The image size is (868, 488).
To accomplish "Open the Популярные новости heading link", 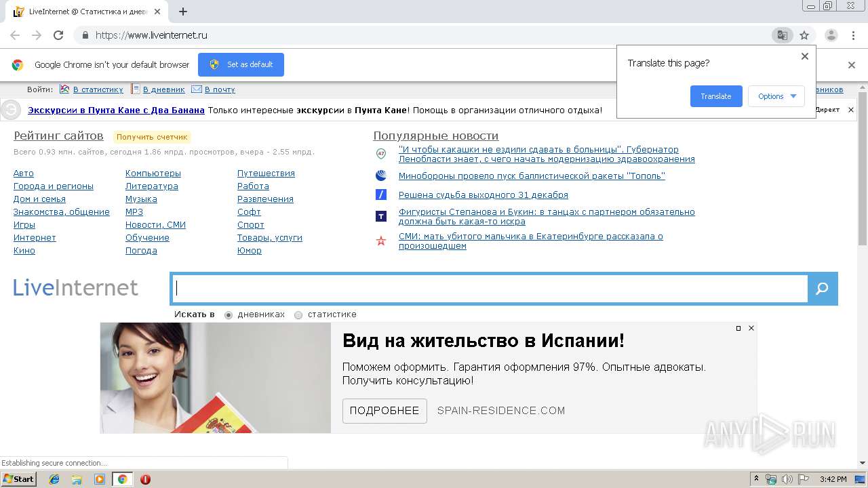I will click(x=435, y=136).
